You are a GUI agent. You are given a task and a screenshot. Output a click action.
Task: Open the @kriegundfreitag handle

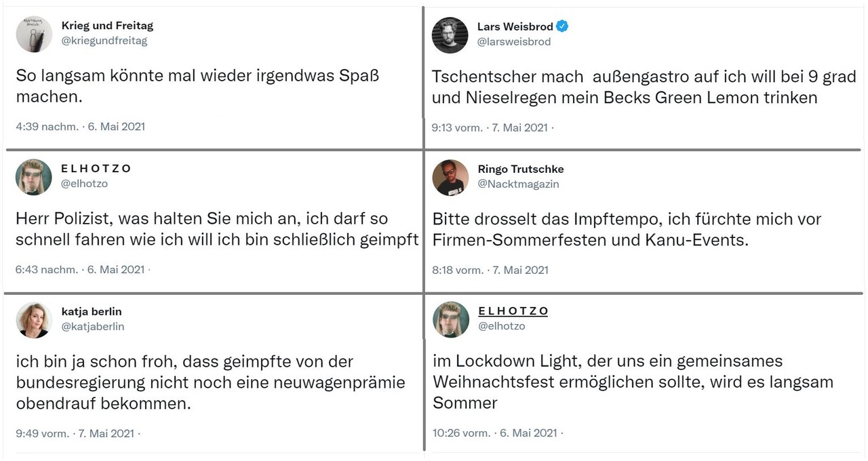tap(104, 41)
